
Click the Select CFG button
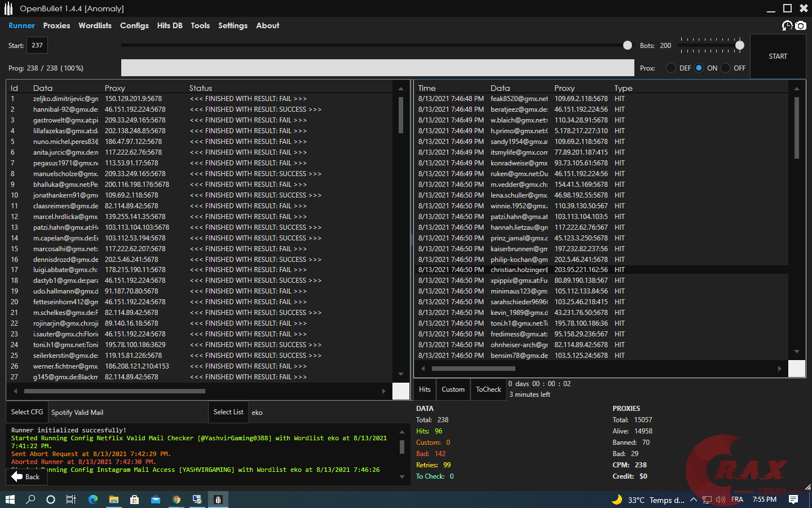pyautogui.click(x=27, y=412)
